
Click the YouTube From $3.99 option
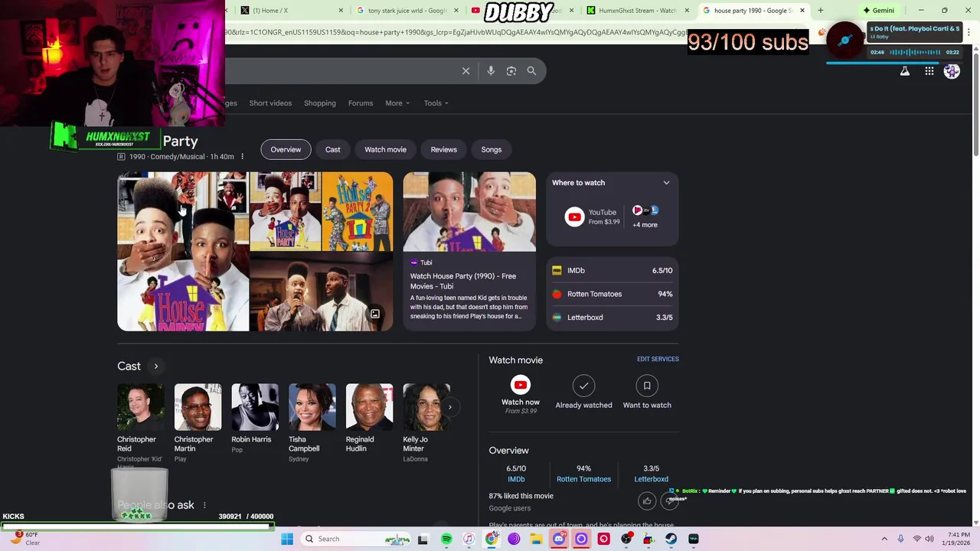593,217
